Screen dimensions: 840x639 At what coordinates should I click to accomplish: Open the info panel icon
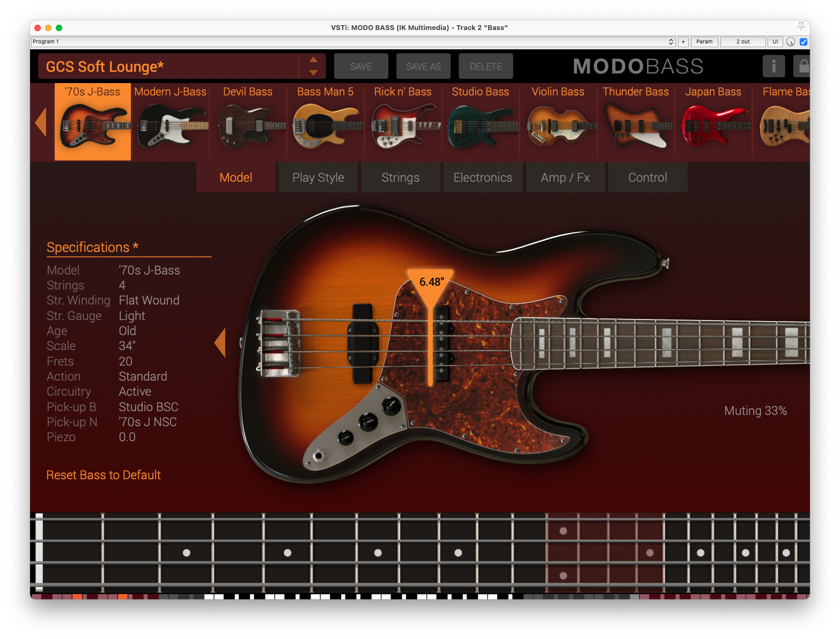(x=773, y=66)
